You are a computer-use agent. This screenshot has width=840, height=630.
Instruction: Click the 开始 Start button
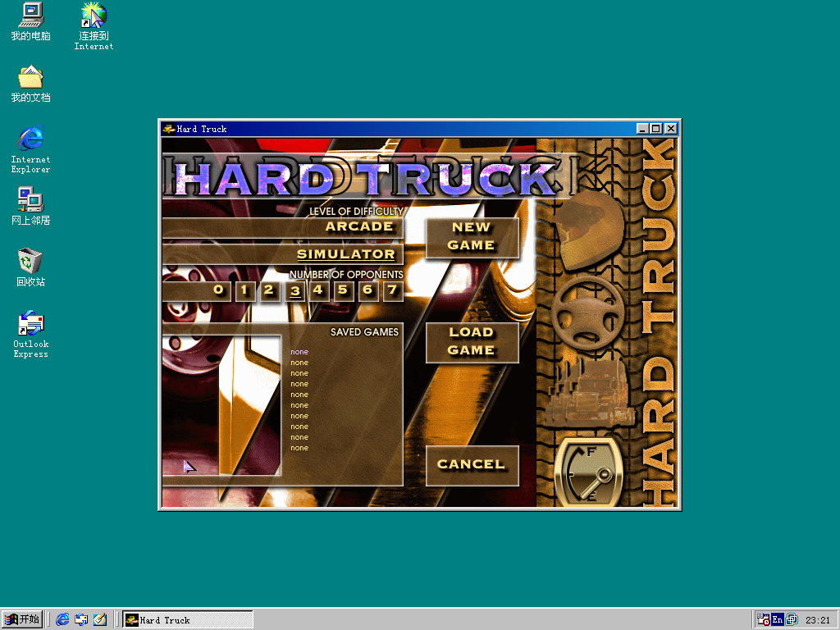(22, 619)
